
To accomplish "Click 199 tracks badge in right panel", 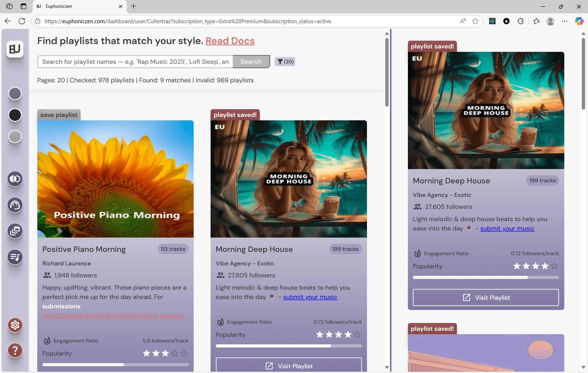I will click(x=542, y=180).
